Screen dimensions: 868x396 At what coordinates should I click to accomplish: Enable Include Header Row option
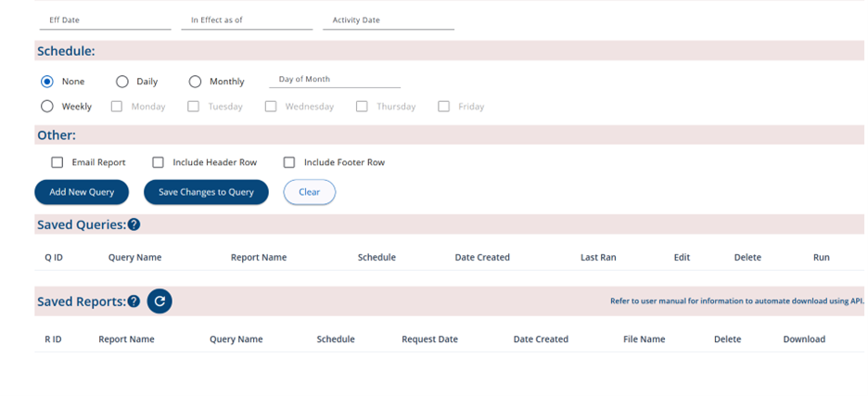pyautogui.click(x=159, y=162)
